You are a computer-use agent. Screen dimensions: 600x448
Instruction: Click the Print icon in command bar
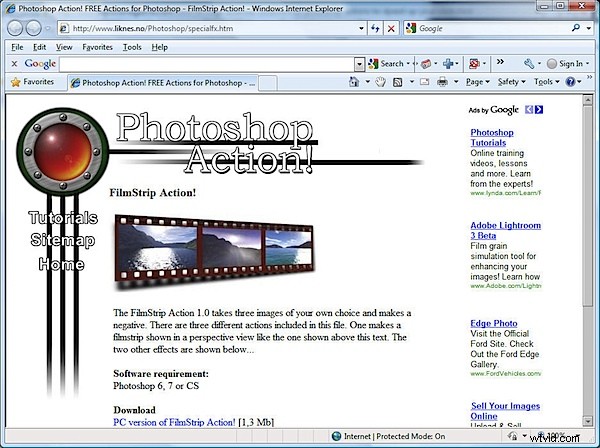coord(442,81)
